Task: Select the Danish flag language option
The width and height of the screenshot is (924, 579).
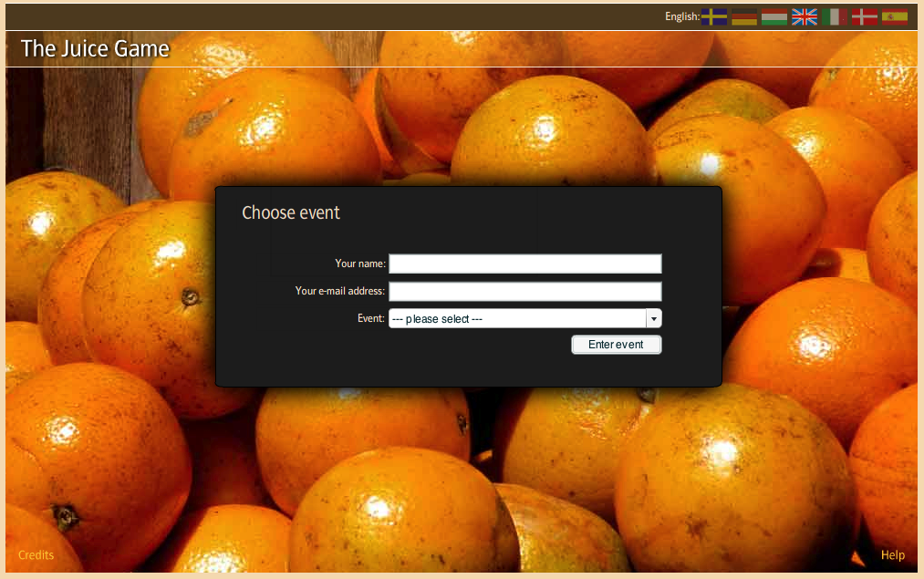Action: point(865,16)
